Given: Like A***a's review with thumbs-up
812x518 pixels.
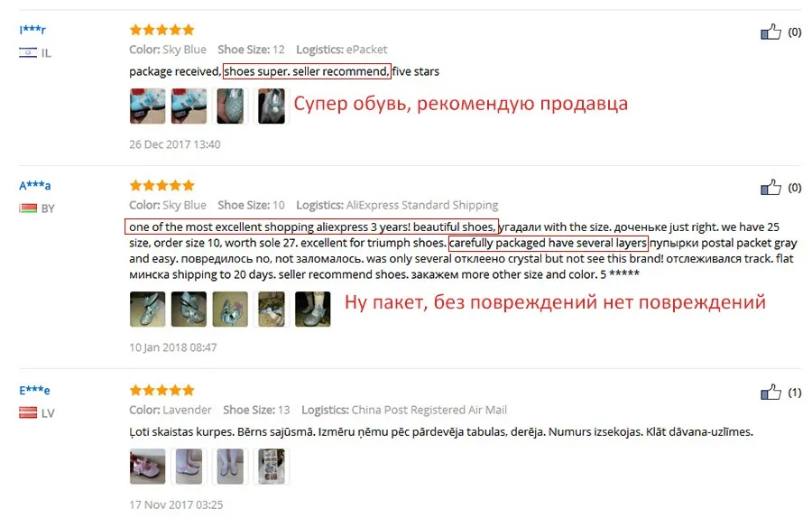Looking at the screenshot, I should click(x=770, y=187).
